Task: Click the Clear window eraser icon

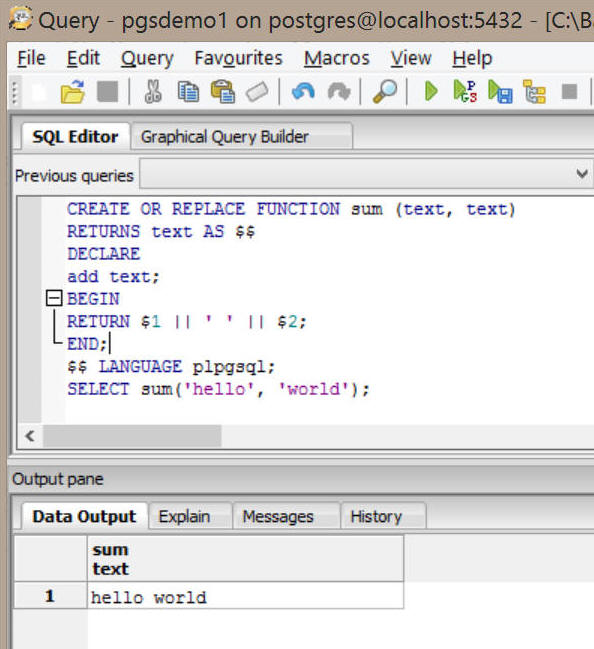Action: (257, 92)
